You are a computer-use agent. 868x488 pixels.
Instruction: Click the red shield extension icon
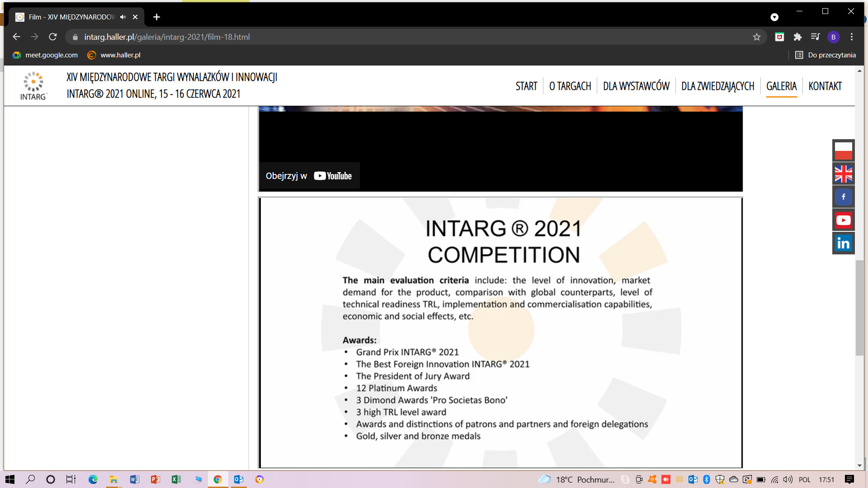(779, 37)
